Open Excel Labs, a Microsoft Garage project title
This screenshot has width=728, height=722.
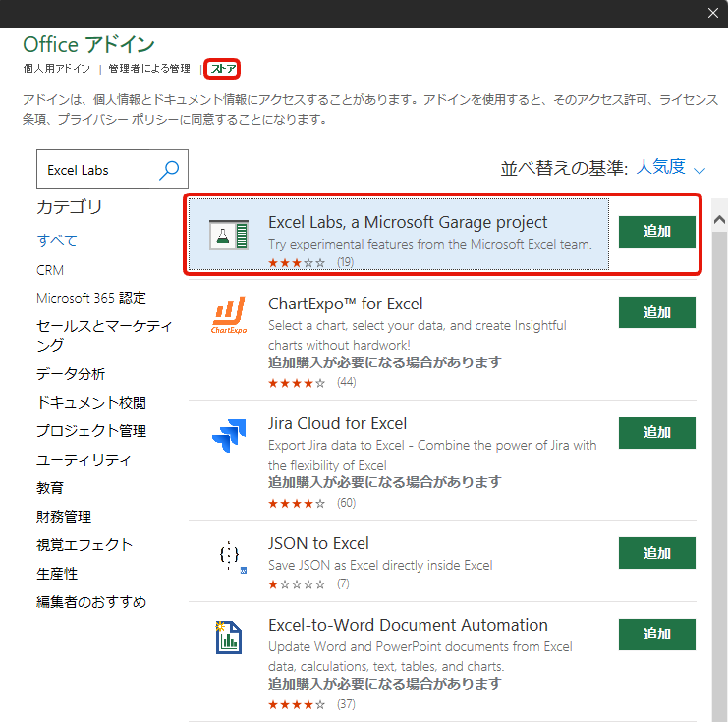[x=408, y=222]
